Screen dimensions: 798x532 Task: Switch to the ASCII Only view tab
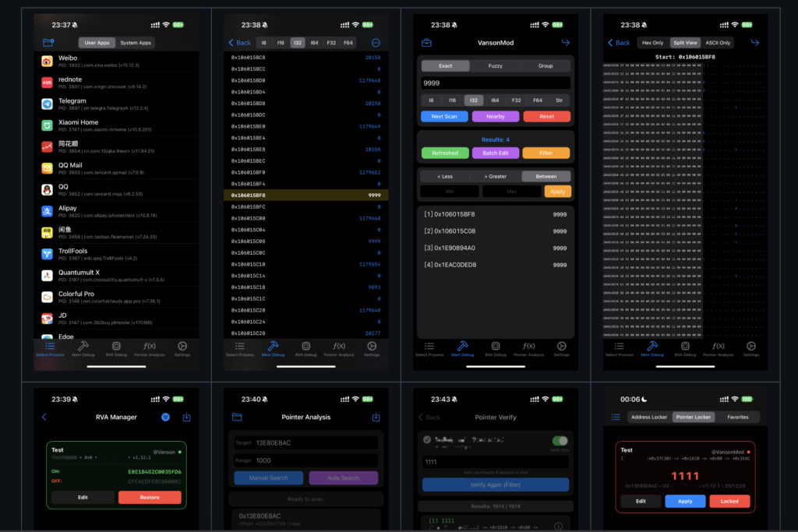click(x=718, y=43)
